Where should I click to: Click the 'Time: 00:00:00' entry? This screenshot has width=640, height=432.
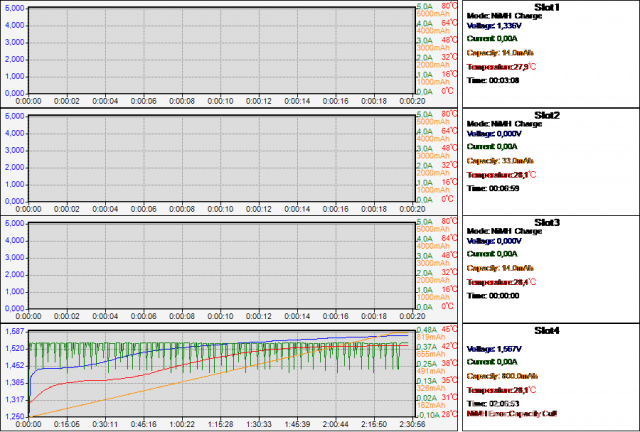(493, 296)
